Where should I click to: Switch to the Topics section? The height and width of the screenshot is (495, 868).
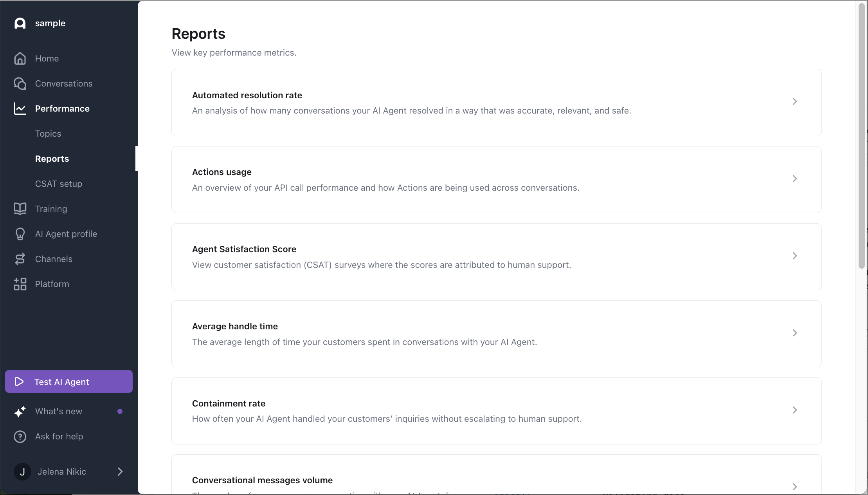(x=48, y=133)
